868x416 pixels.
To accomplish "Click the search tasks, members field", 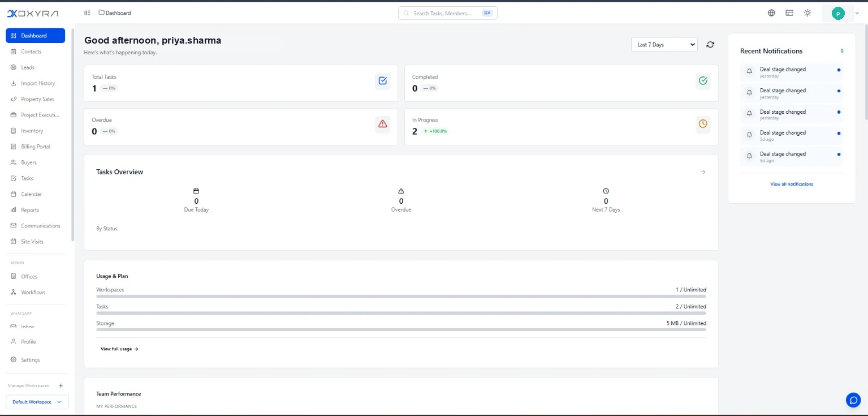I will coord(448,13).
